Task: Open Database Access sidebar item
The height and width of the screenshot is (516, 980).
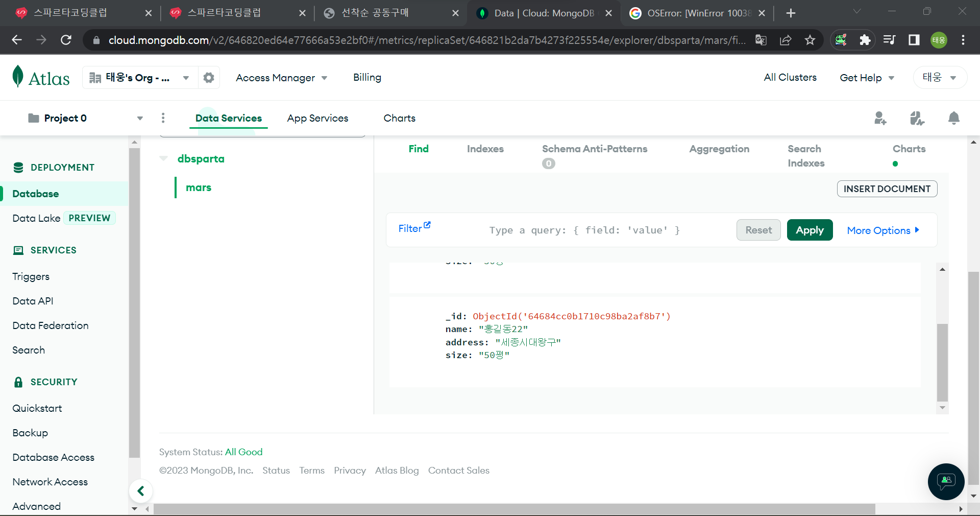Action: coord(54,457)
